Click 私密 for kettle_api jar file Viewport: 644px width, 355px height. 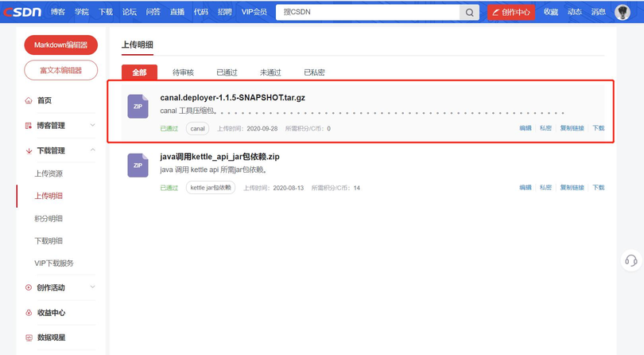[x=546, y=188]
